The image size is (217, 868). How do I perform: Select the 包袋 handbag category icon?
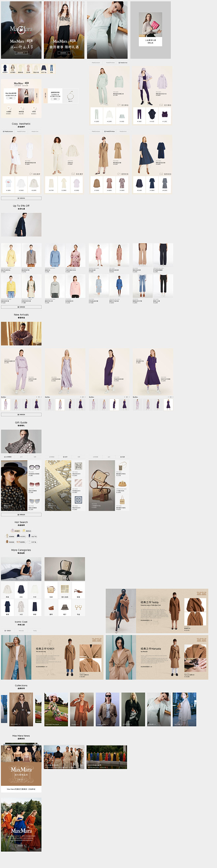point(51,590)
